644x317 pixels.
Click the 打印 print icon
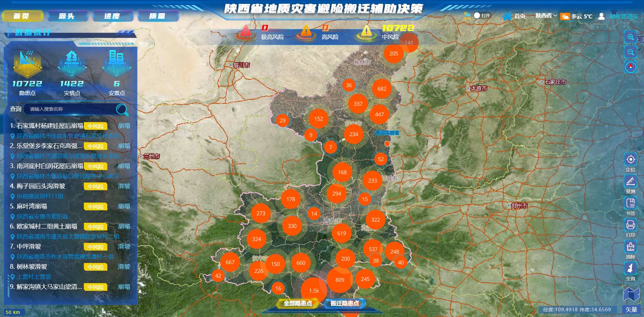pyautogui.click(x=631, y=225)
